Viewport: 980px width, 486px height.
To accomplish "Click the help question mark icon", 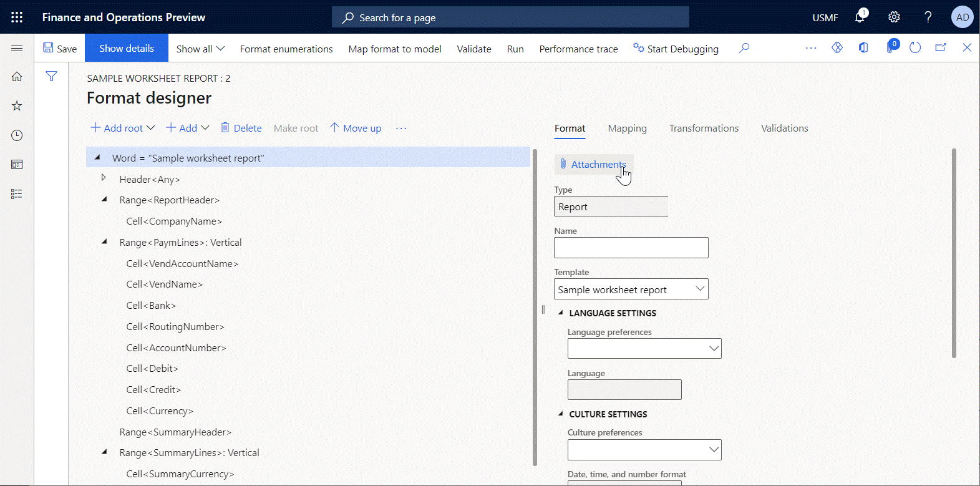I will 928,17.
